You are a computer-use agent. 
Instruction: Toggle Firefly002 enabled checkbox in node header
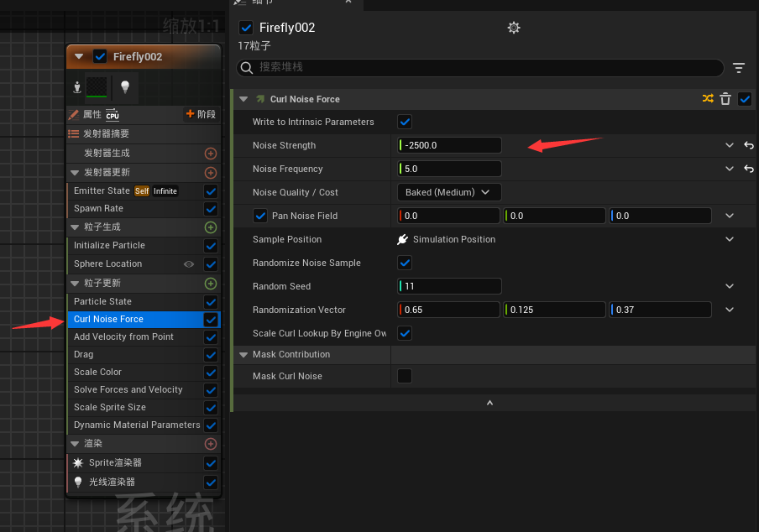(100, 56)
